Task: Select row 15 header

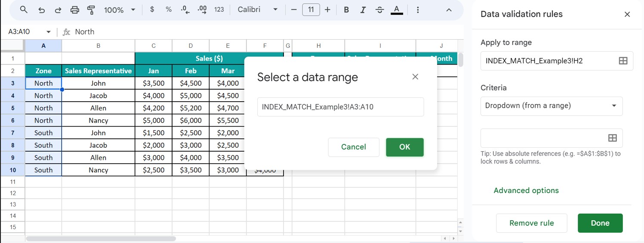Action: tap(12, 227)
